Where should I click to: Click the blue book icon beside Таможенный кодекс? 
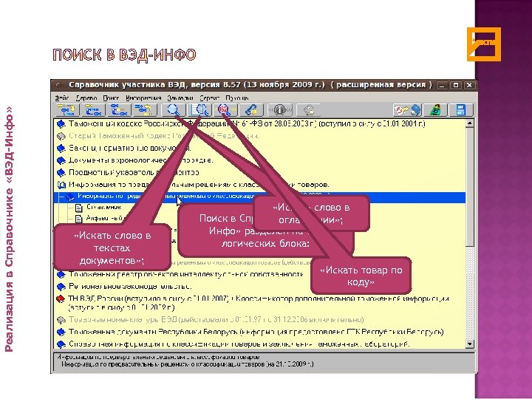click(x=61, y=124)
